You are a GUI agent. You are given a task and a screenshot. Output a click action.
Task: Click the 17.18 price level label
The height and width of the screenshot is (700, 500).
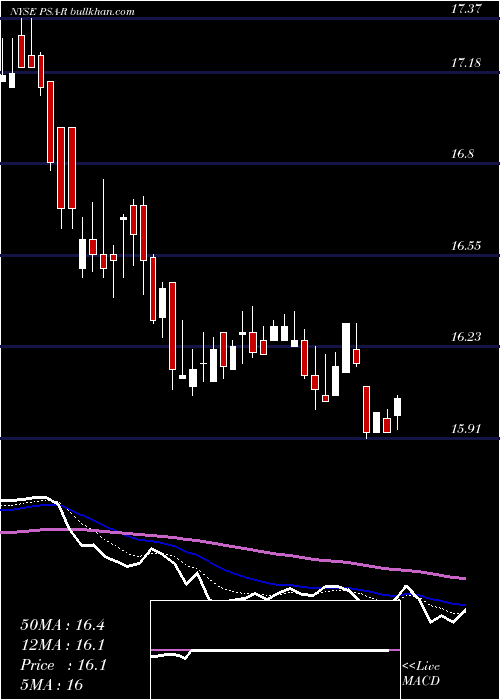point(466,63)
